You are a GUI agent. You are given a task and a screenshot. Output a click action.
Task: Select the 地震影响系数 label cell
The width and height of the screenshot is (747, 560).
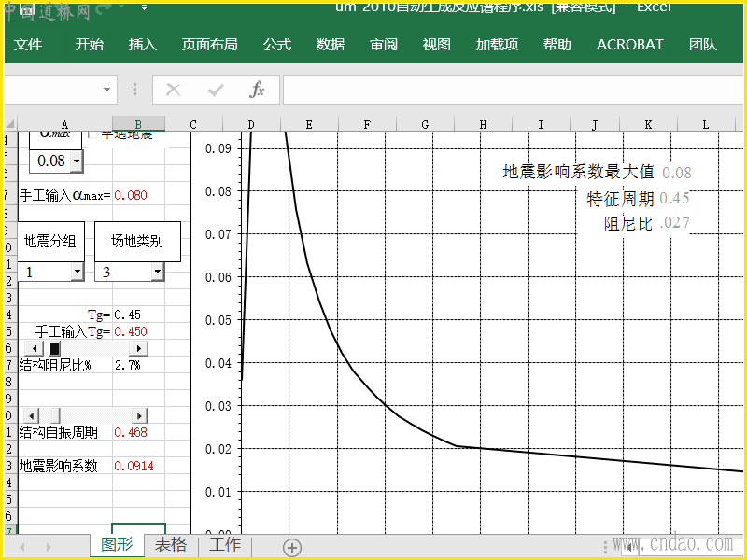[x=64, y=466]
